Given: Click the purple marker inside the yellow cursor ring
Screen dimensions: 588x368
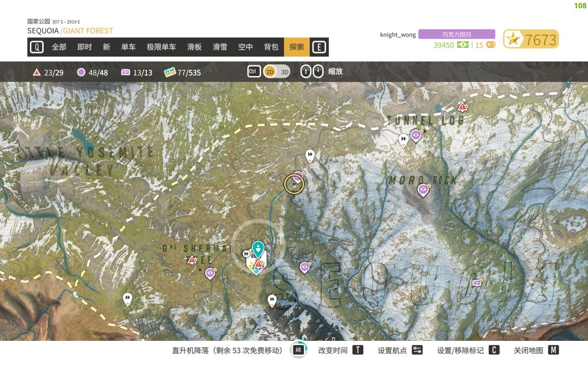Looking at the screenshot, I should (299, 176).
